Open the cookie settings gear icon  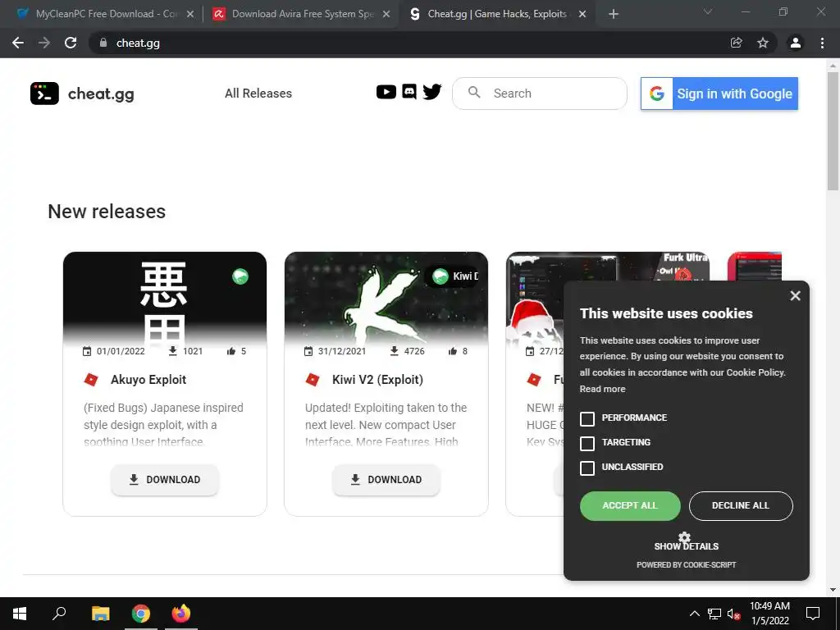point(684,536)
